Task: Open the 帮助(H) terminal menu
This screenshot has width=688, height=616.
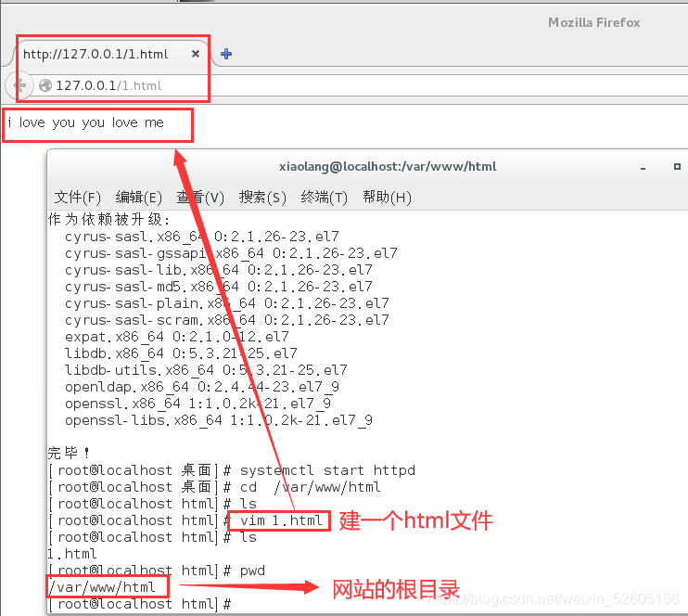Action: pyautogui.click(x=387, y=197)
